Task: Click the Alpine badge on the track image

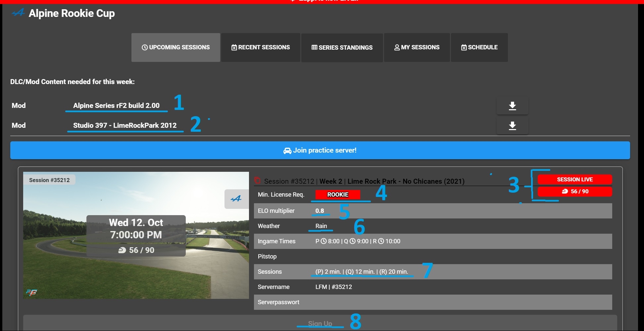Action: pos(236,199)
